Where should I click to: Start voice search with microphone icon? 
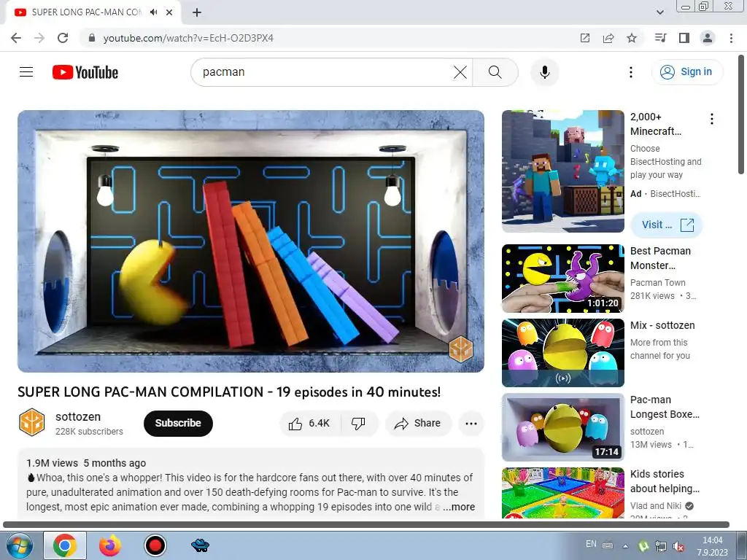click(x=544, y=72)
